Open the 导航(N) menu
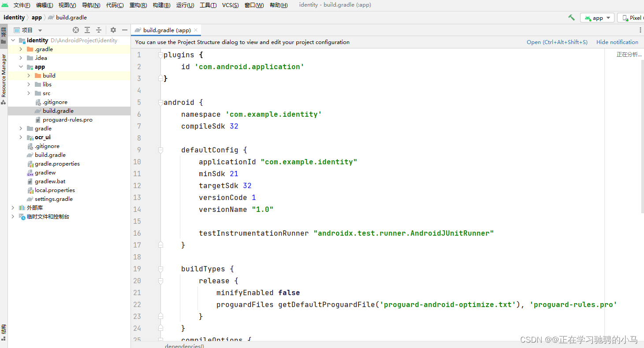The height and width of the screenshot is (348, 644). (x=91, y=5)
